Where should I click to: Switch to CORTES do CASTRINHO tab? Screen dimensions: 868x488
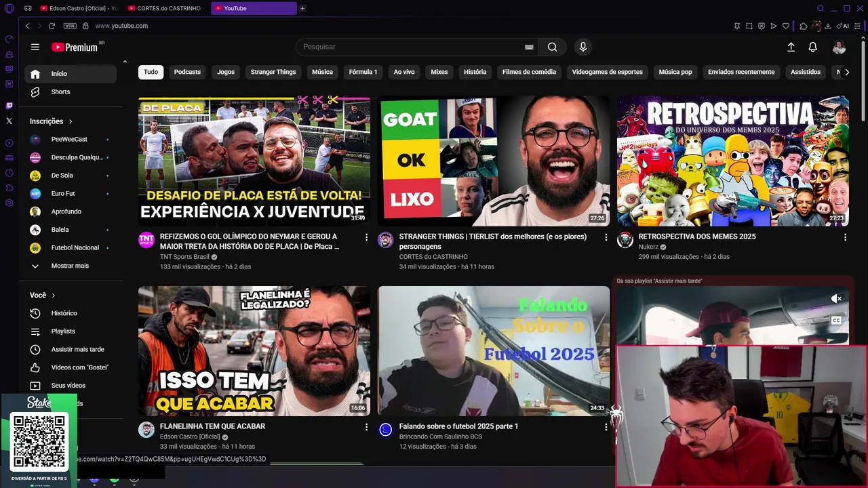tap(167, 8)
